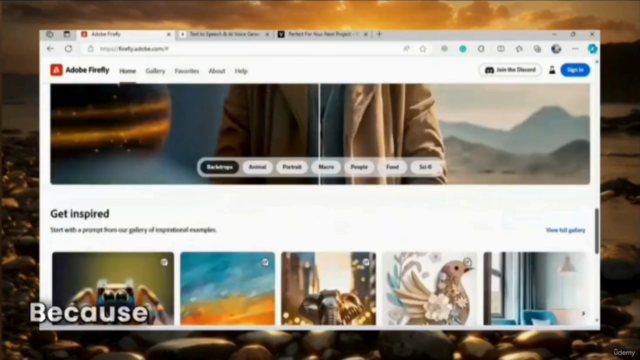Click prompt icon on the spider thumbnail
This screenshot has width=640, height=360.
coord(164,262)
